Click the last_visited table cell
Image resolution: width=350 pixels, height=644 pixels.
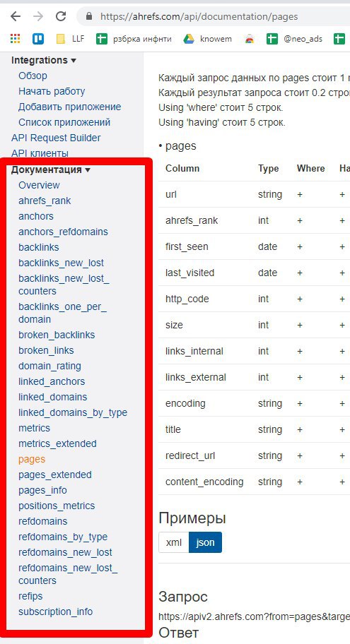pos(189,273)
